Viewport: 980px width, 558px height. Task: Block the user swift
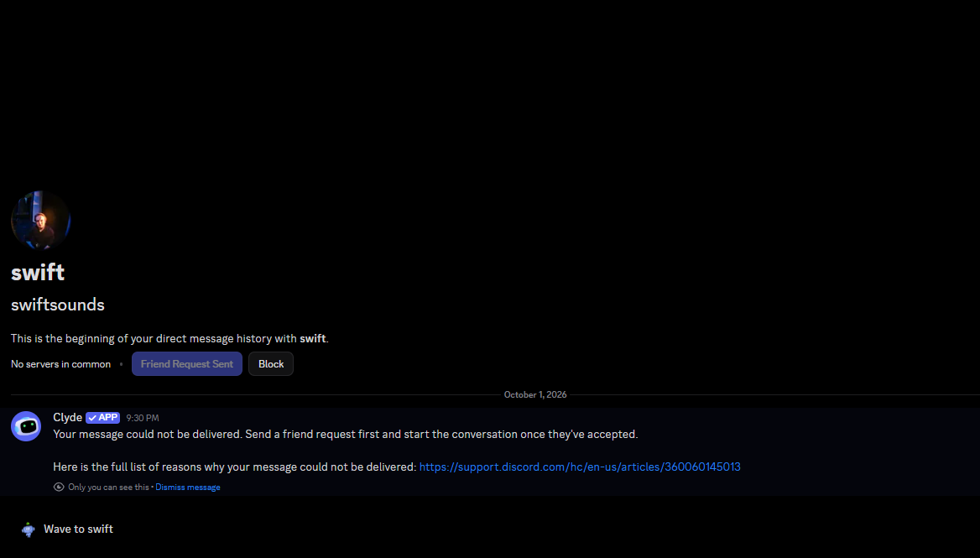point(271,363)
